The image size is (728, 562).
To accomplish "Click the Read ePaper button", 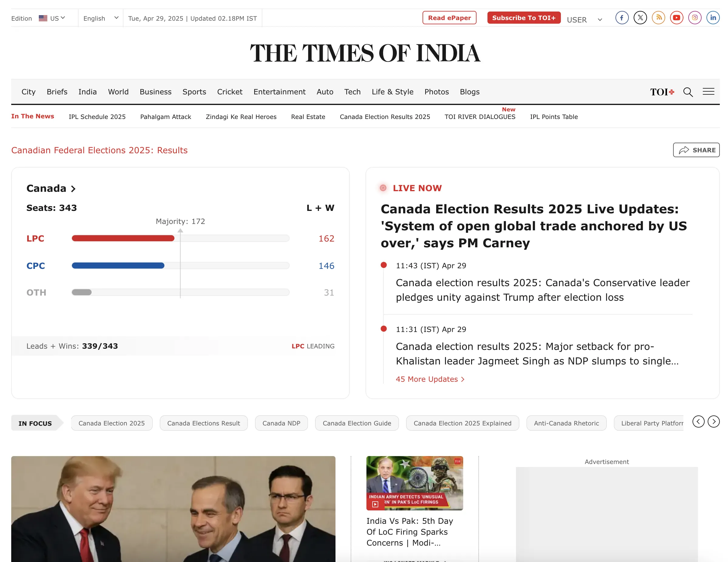I will [449, 18].
